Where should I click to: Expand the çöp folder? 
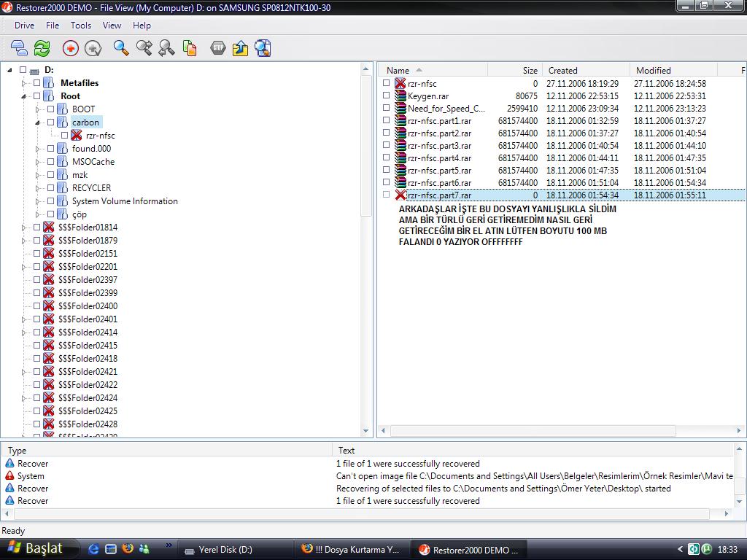38,214
